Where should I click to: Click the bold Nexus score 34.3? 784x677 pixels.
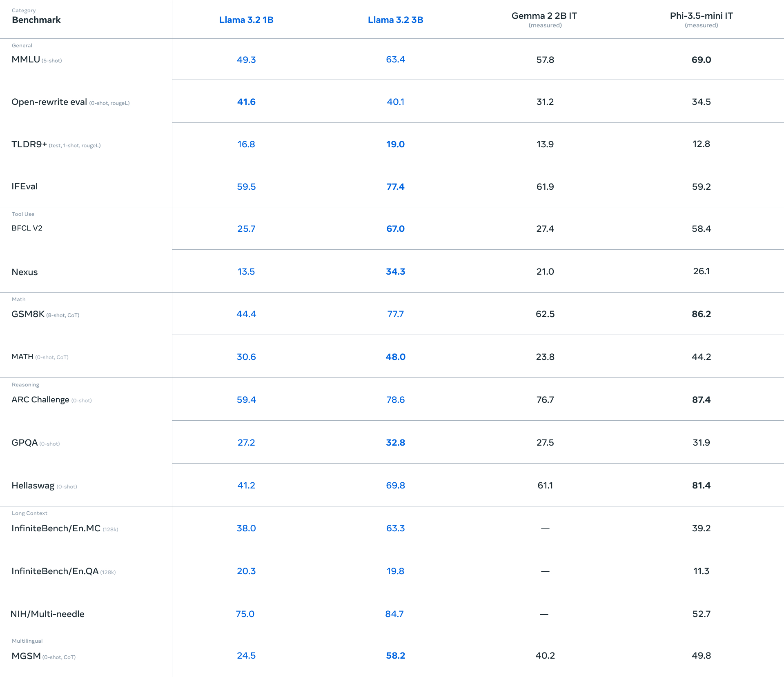(x=395, y=272)
